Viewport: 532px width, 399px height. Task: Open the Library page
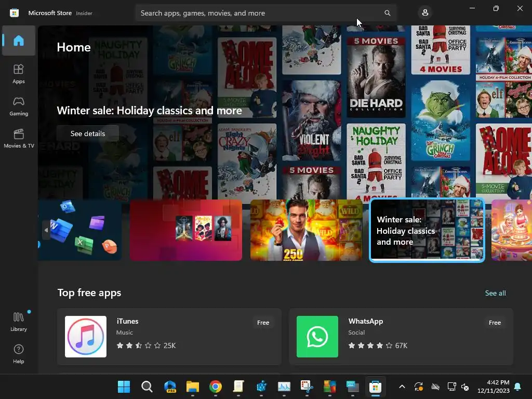coord(19,322)
